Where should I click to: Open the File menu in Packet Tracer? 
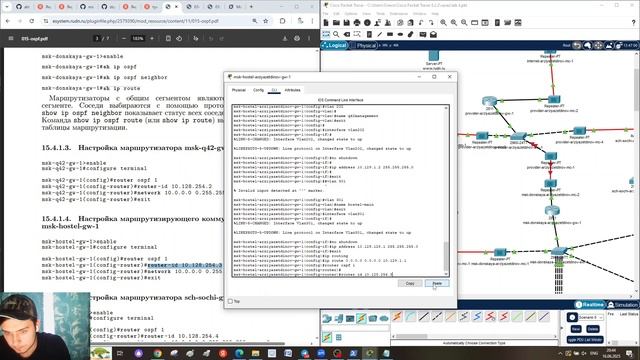[325, 14]
